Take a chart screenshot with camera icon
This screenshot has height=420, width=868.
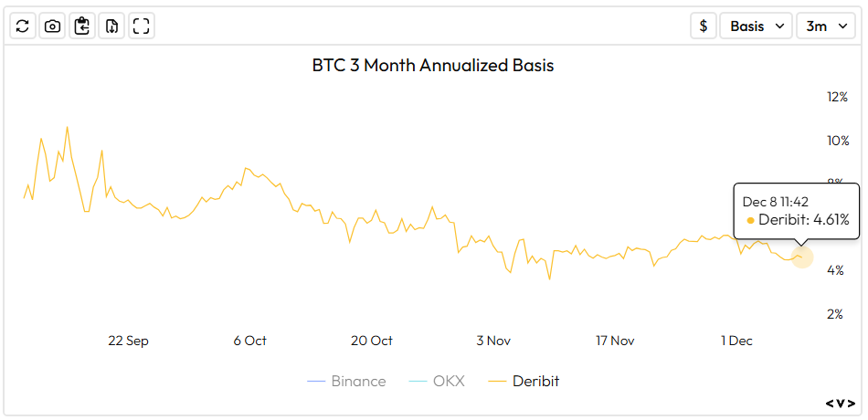(x=53, y=26)
